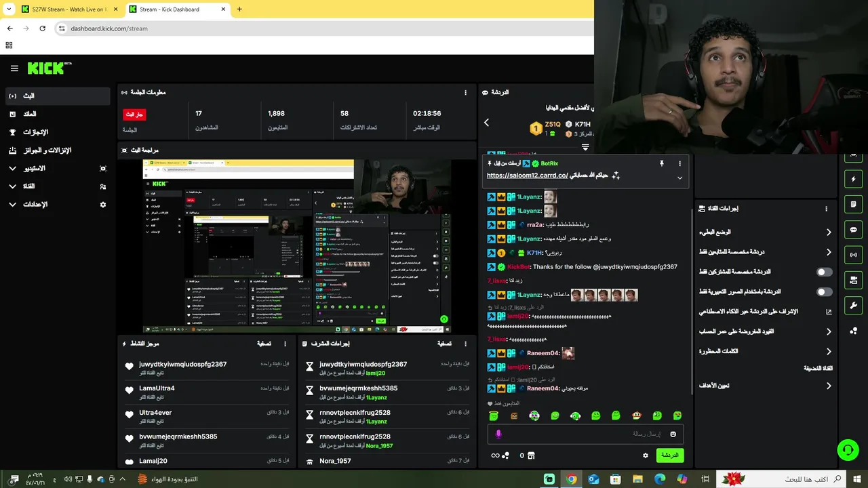Click the green chat send button
Viewport: 868px width, 488px height.
(x=669, y=455)
